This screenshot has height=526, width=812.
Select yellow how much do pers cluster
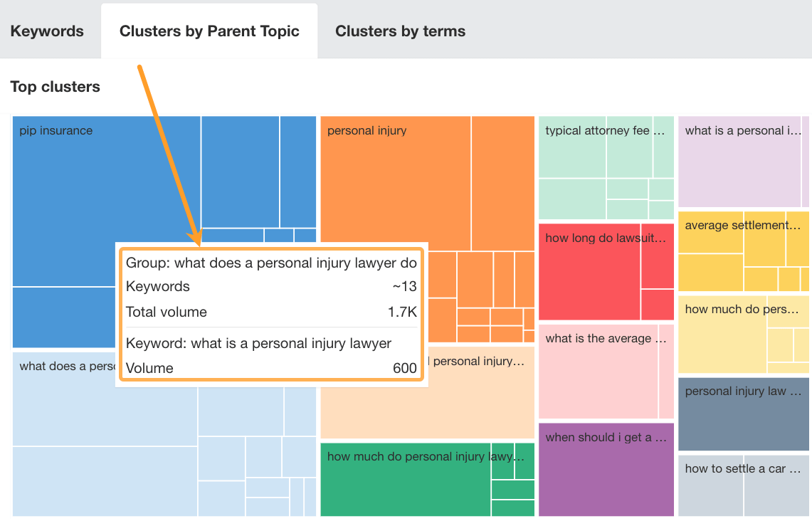722,335
